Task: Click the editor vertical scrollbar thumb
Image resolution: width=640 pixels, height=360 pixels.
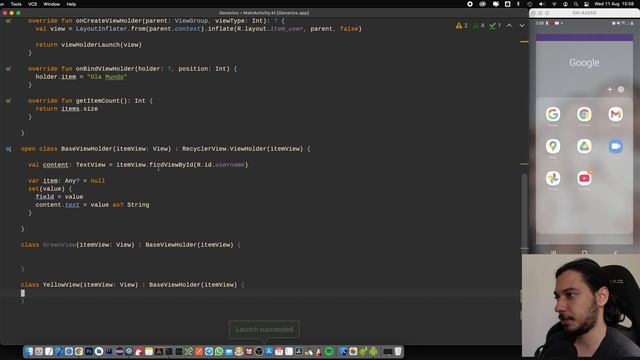Action: (524, 210)
